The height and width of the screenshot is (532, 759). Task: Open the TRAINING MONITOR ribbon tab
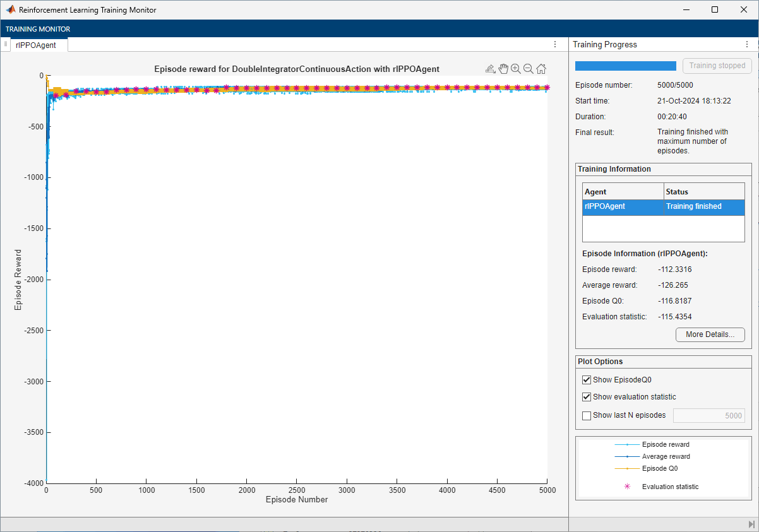pos(38,29)
